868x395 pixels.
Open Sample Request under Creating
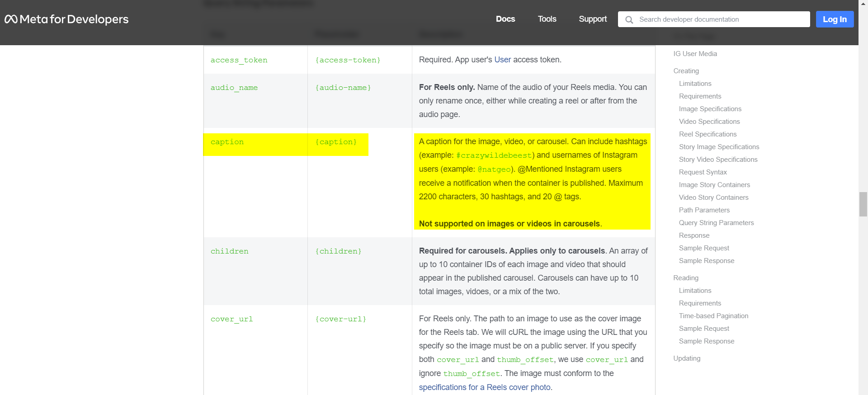tap(704, 248)
